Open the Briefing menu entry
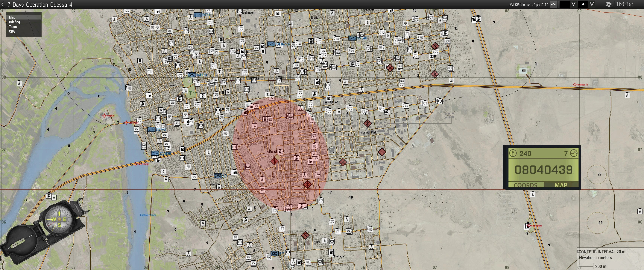The width and height of the screenshot is (644, 270). [14, 22]
